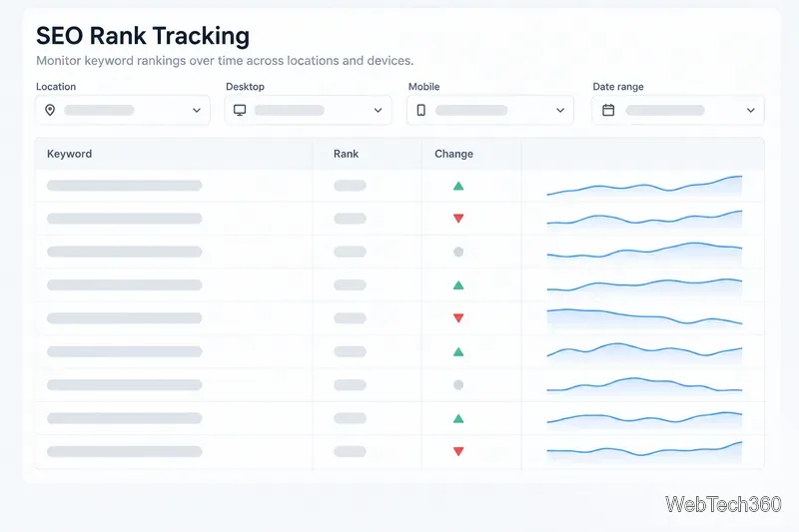Viewport: 799px width, 532px height.
Task: Expand the Desktop dropdown chevron
Action: click(379, 110)
